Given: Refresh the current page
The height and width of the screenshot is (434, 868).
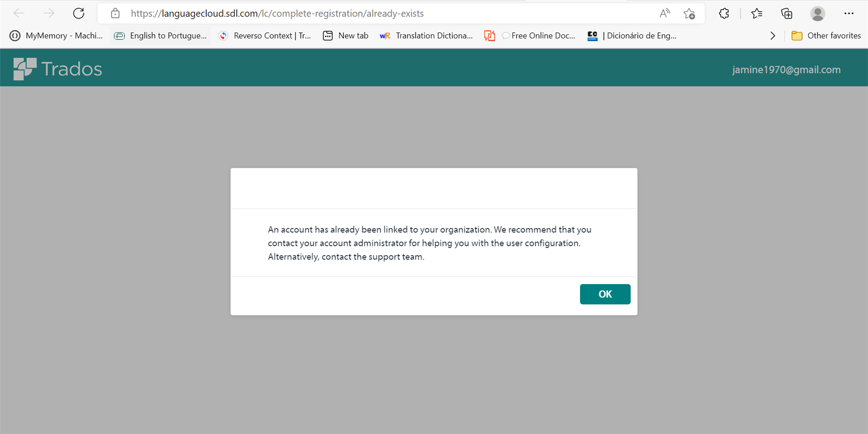Looking at the screenshot, I should (79, 13).
